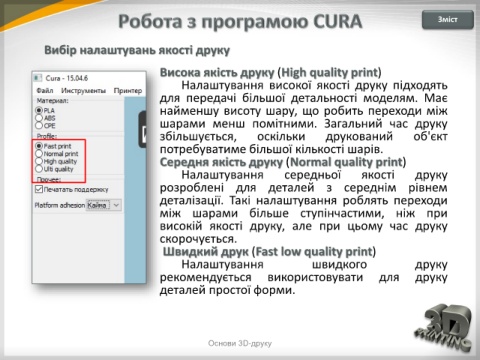Choose the Ulti quality profile
The image size is (480, 360).
39,169
